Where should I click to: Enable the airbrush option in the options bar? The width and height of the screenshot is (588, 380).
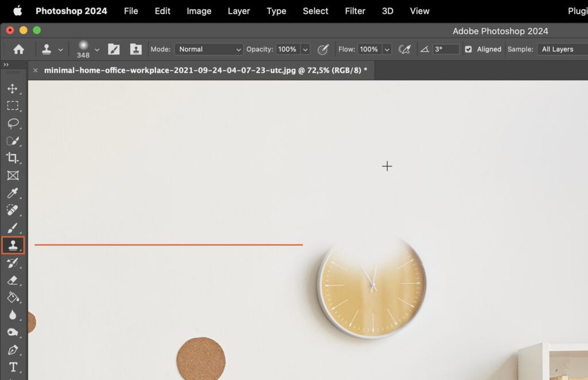coord(405,49)
